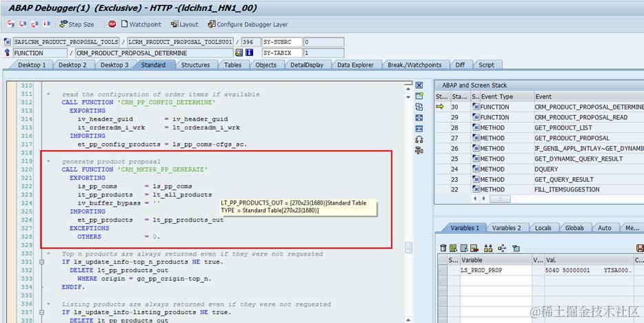The height and width of the screenshot is (323, 644).
Task: Click the keyhole icon beside FUNCTION field
Action: coord(8,52)
